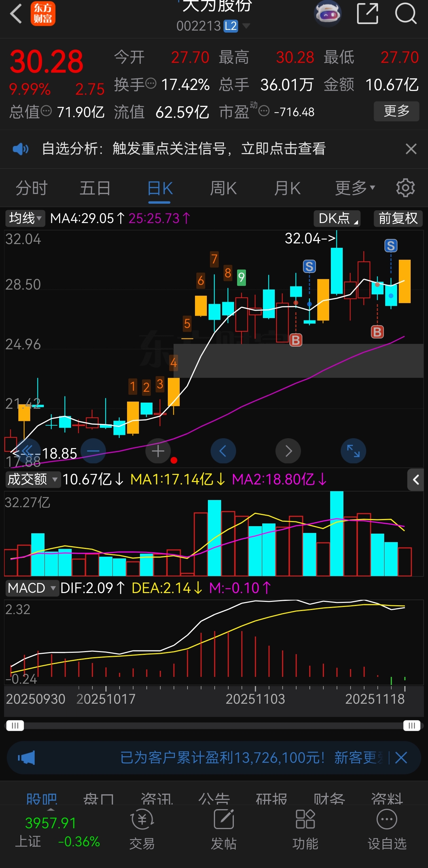Open the 成交额 indicator dropdown
Screen dimensions: 428x868
[x=33, y=479]
